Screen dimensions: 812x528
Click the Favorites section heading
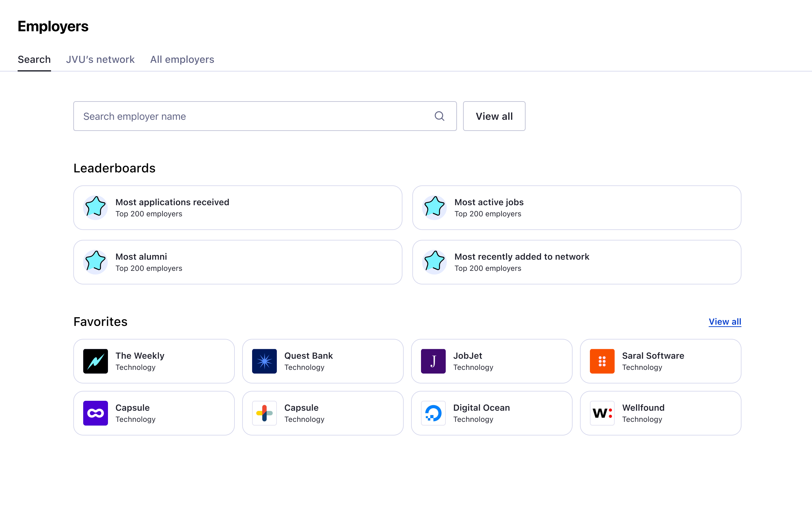point(100,322)
